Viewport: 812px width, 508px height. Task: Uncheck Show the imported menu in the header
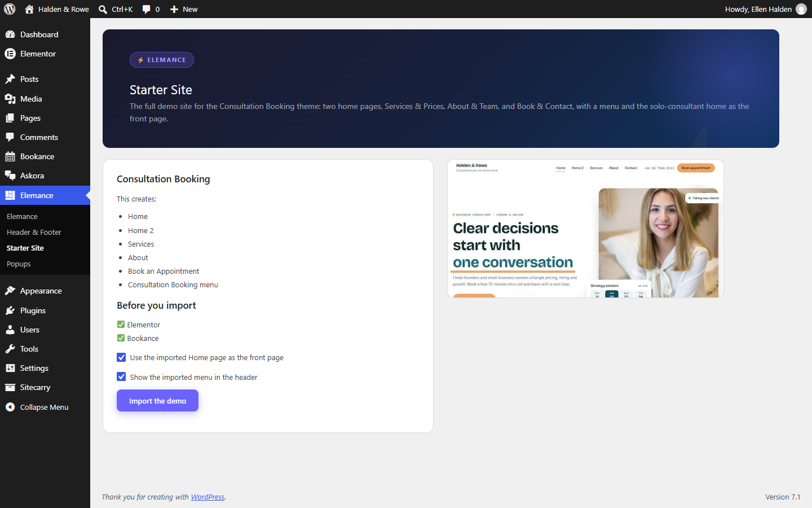(121, 376)
